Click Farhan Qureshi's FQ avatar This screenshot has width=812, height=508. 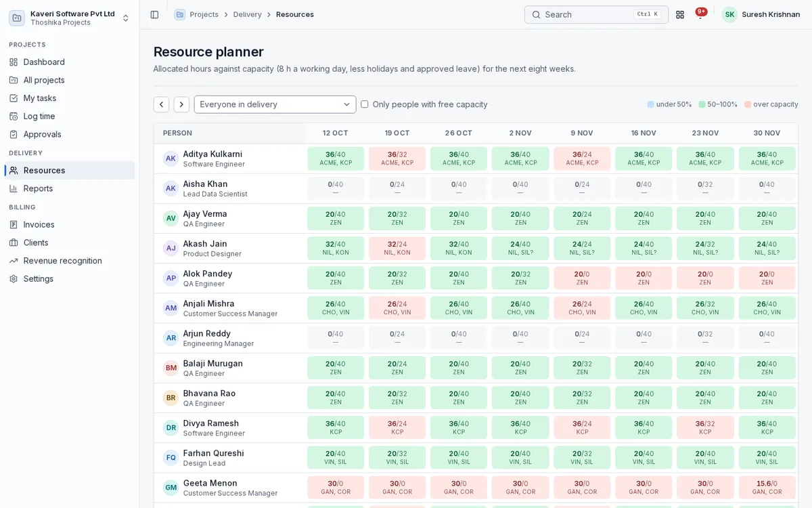[x=171, y=457]
